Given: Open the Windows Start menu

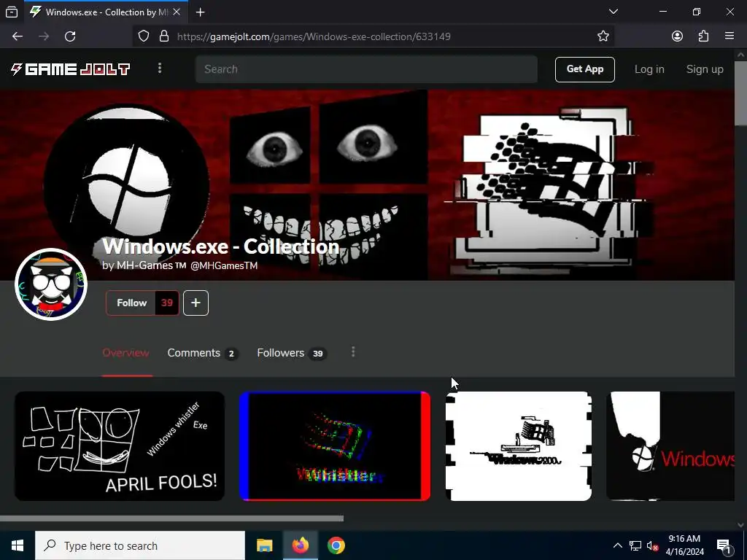Looking at the screenshot, I should coord(18,545).
